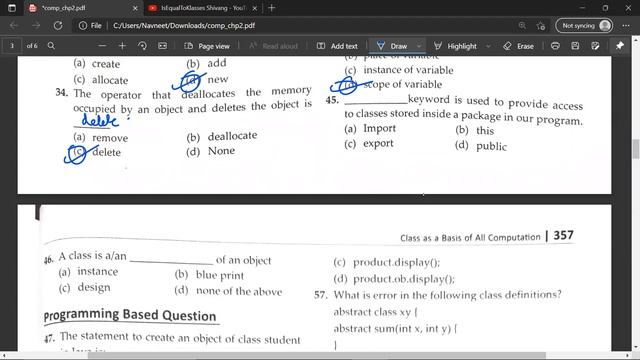The height and width of the screenshot is (360, 640).
Task: Click the vertical scrollbar thumb
Action: (x=636, y=149)
